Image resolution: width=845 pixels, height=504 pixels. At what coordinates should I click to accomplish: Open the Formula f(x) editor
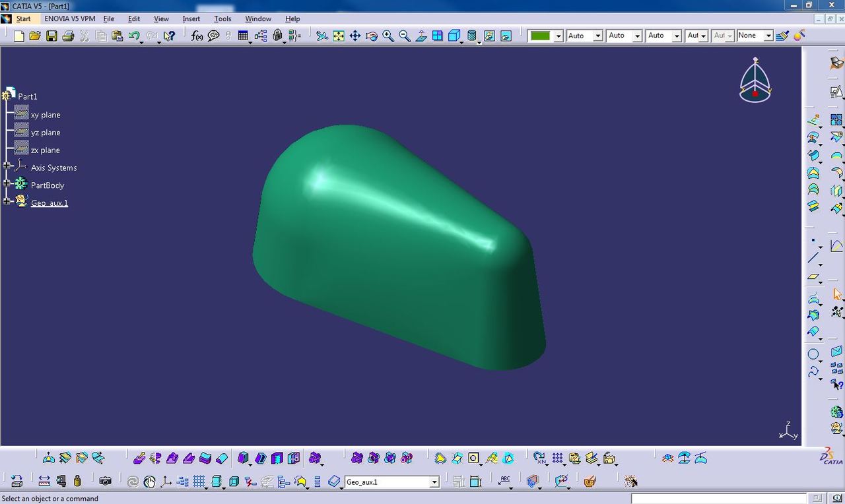click(197, 36)
